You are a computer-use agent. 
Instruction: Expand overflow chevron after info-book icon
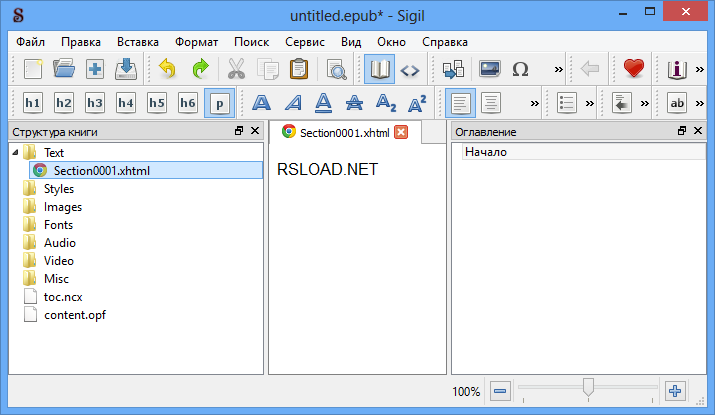tap(700, 70)
